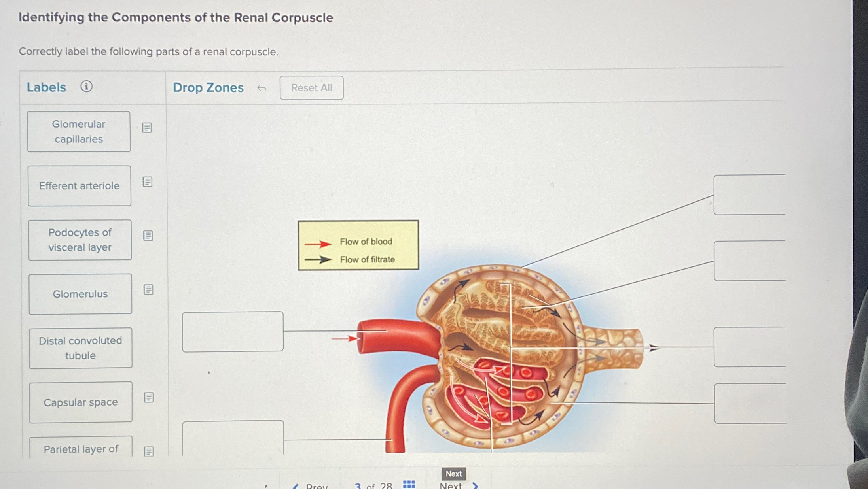Viewport: 868px width, 489px height.
Task: Select the Glomerular capillaries label
Action: pos(79,132)
